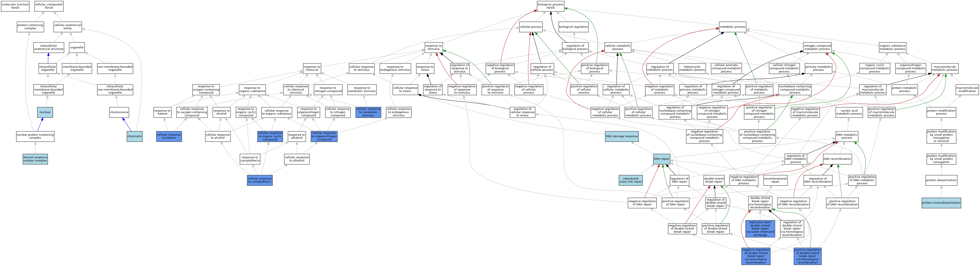Click 'negative regulation of double-strand break repair via homologous recombination'
Screen dimensions: 980x266
coord(756,257)
